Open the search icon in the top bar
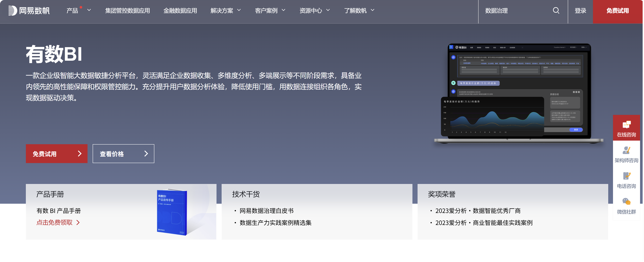Viewport: 644px width, 262px height. point(556,11)
